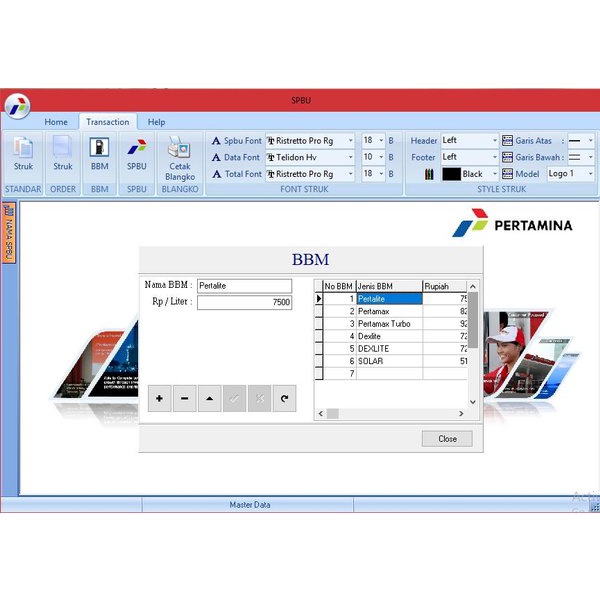This screenshot has height=600, width=600.
Task: Open the Model Logo 1 dropdown
Action: pyautogui.click(x=590, y=174)
